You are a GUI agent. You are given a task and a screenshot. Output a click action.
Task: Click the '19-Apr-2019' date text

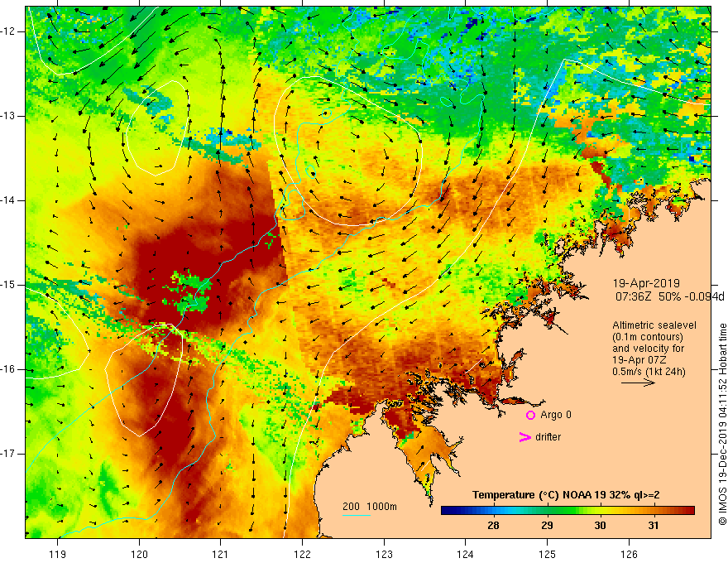(646, 283)
